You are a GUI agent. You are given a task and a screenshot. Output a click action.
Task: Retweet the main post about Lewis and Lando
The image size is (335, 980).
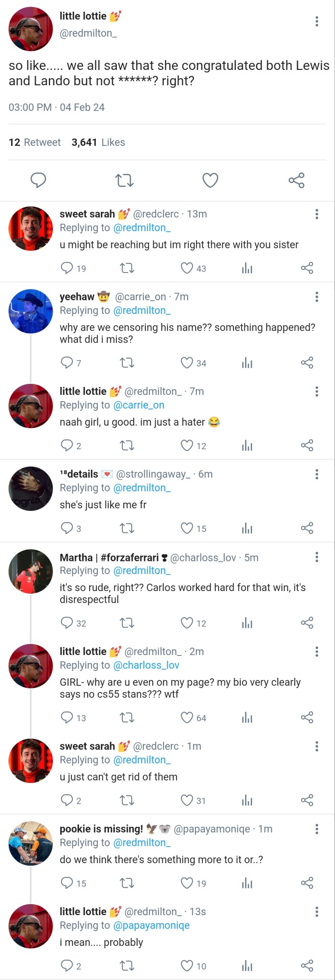pos(124,180)
